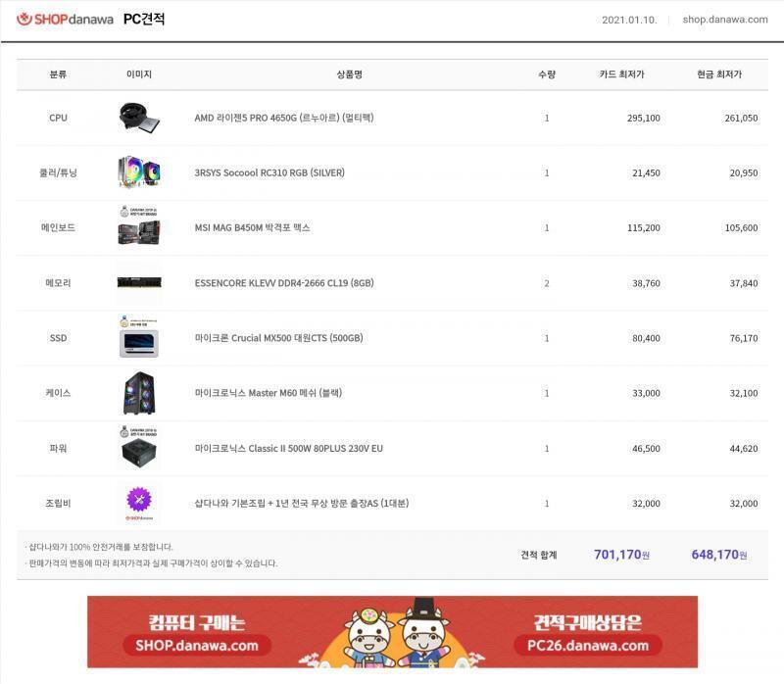
Task: Open product ESSENCORE KLEVV DDR4-2666 CL19
Action: [284, 283]
